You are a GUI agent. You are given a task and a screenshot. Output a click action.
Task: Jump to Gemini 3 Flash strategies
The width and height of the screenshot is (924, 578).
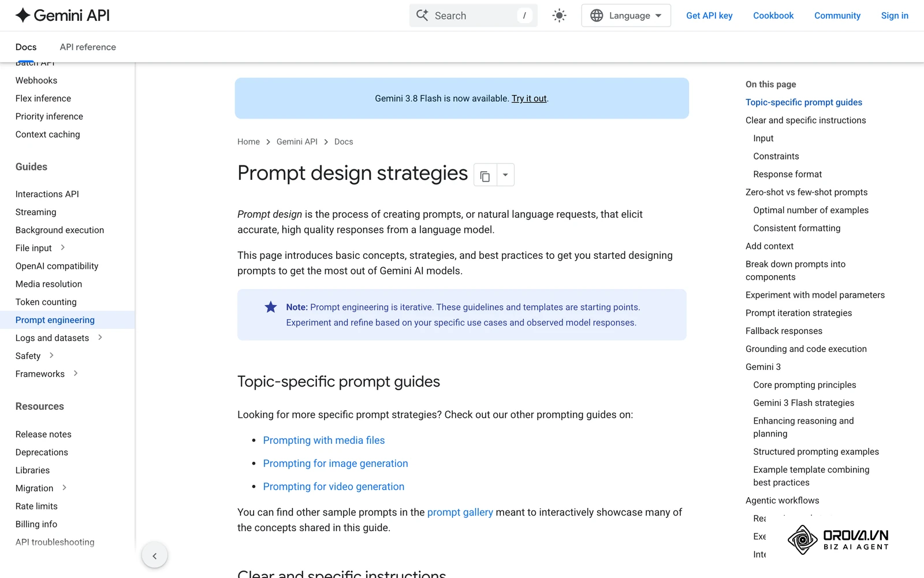point(803,403)
